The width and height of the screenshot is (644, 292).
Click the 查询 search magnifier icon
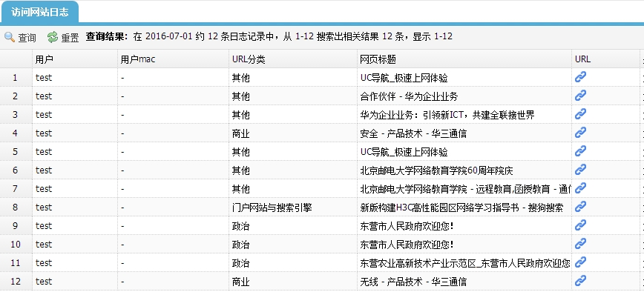tap(10, 37)
